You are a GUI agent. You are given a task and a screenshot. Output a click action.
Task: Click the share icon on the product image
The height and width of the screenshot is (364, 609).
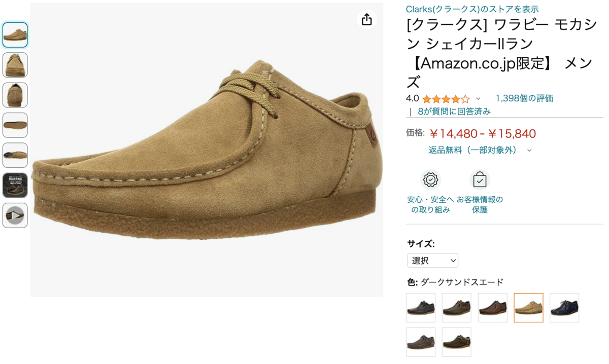coord(366,20)
